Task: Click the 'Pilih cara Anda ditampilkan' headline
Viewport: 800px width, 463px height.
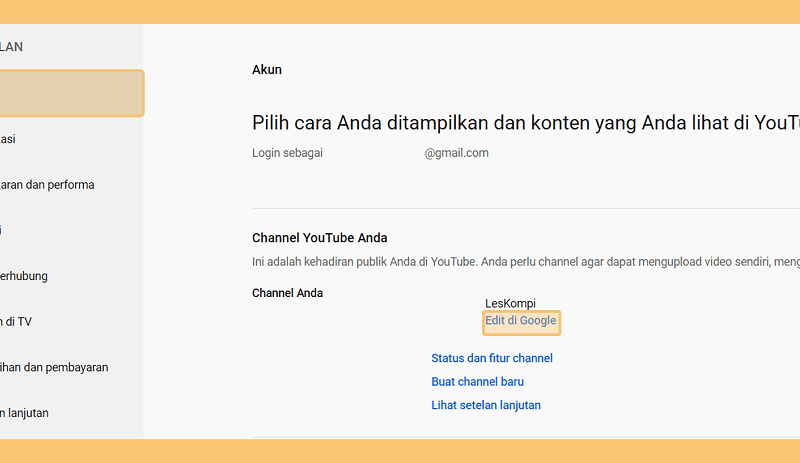Action: [x=526, y=123]
